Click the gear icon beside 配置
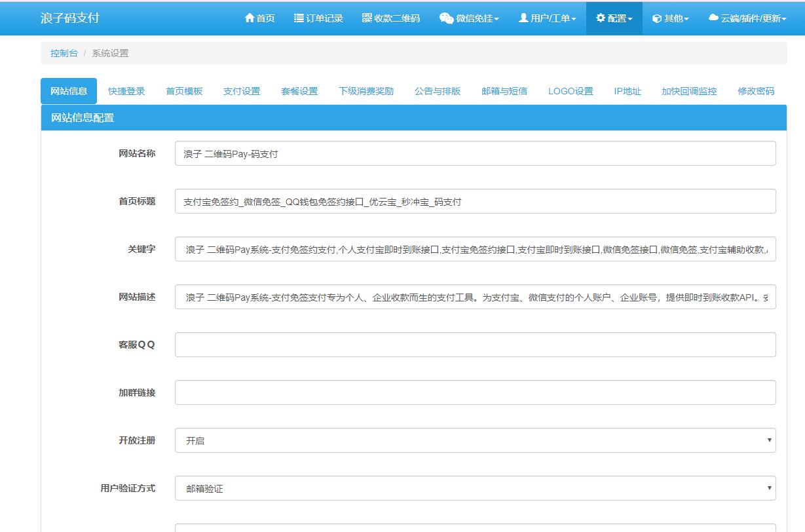This screenshot has height=532, width=805. point(601,18)
